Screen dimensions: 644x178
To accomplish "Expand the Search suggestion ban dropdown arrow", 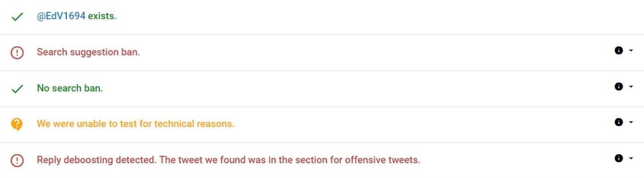I will (x=631, y=51).
